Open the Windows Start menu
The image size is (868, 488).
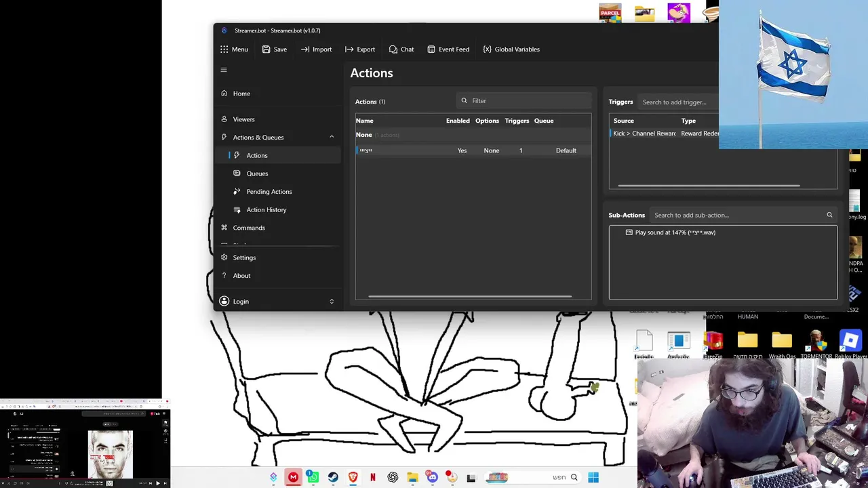[x=593, y=477]
